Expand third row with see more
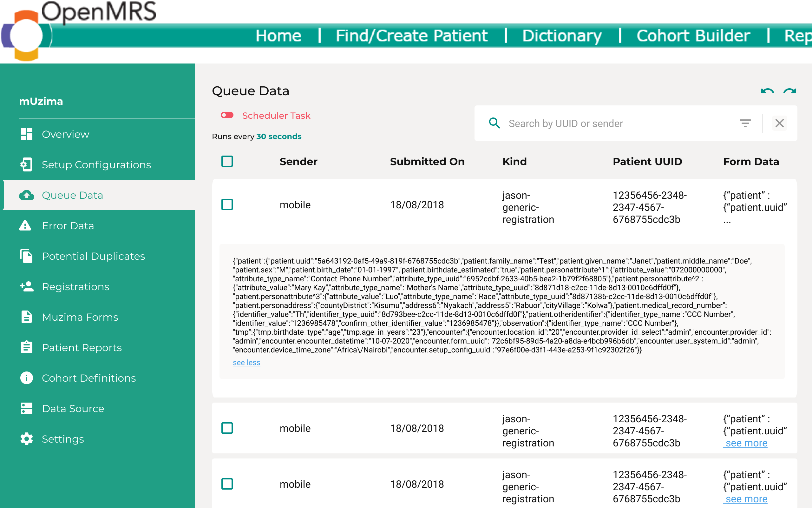The height and width of the screenshot is (508, 812). pyautogui.click(x=746, y=499)
